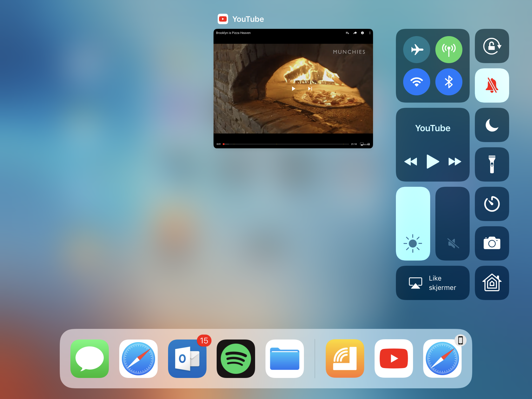
Task: Enable Do Not Disturb moon
Action: pyautogui.click(x=492, y=125)
